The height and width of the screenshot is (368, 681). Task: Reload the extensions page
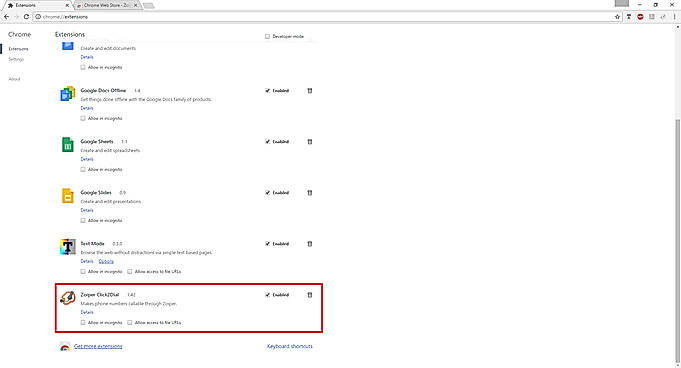[x=26, y=17]
